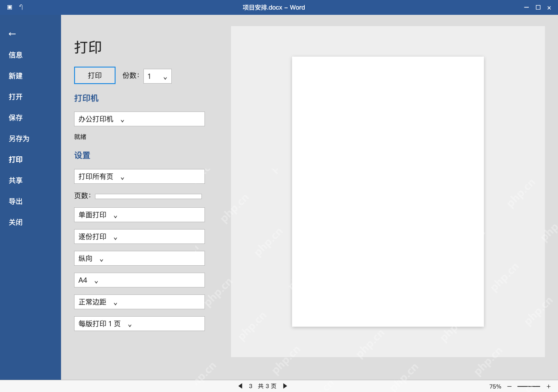Expand the 办公打印机 printer selector
The height and width of the screenshot is (392, 558).
point(139,119)
